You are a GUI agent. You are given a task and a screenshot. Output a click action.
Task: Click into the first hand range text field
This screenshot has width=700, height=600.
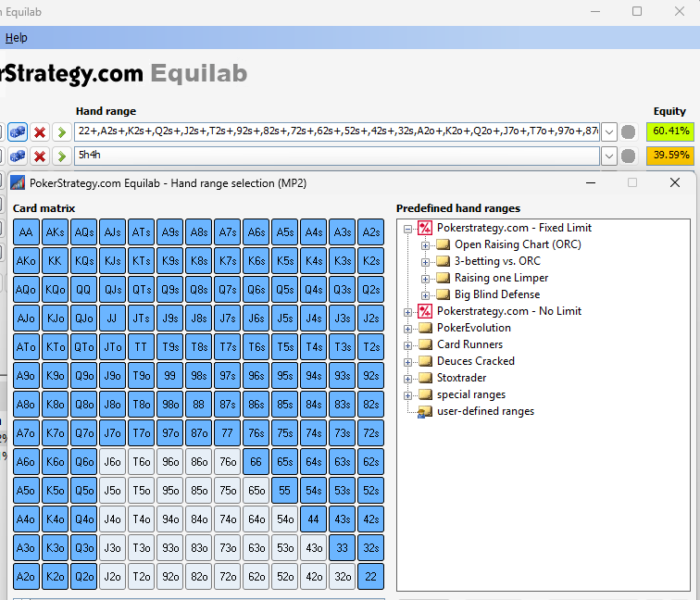click(337, 131)
